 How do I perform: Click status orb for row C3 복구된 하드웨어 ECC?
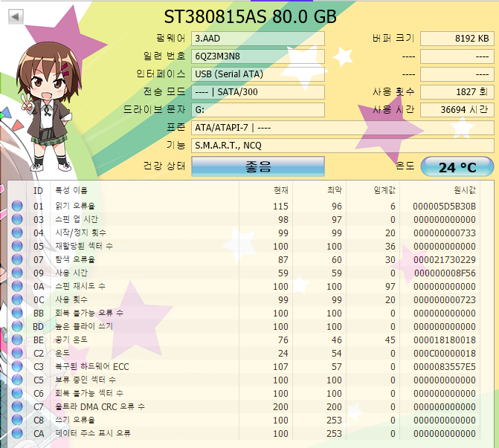pyautogui.click(x=17, y=366)
